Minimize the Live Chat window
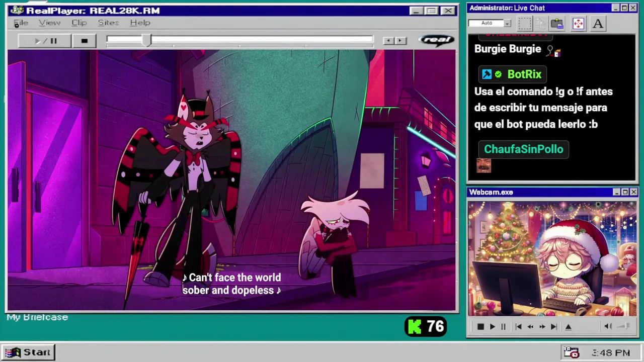This screenshot has height=362, width=644. click(616, 8)
